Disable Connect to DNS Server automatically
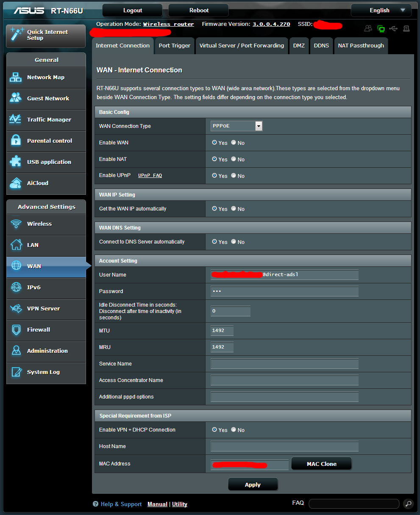 pyautogui.click(x=234, y=242)
